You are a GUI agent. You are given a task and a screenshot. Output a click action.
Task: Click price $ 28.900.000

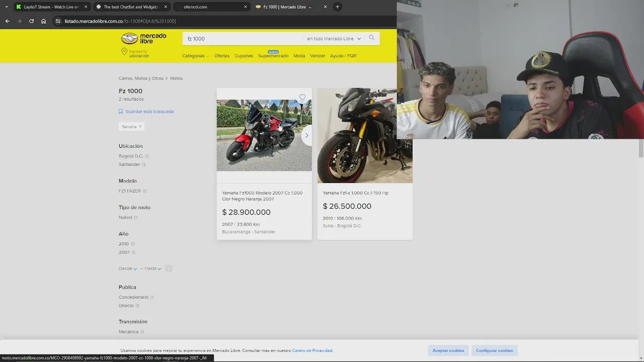pos(247,212)
